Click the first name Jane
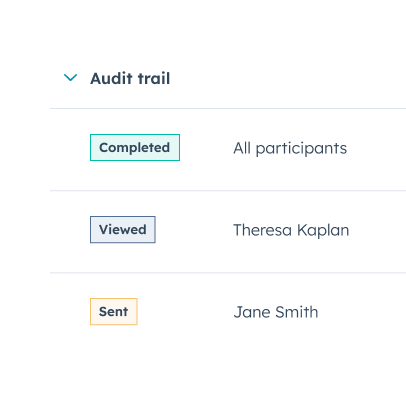 pyautogui.click(x=252, y=312)
